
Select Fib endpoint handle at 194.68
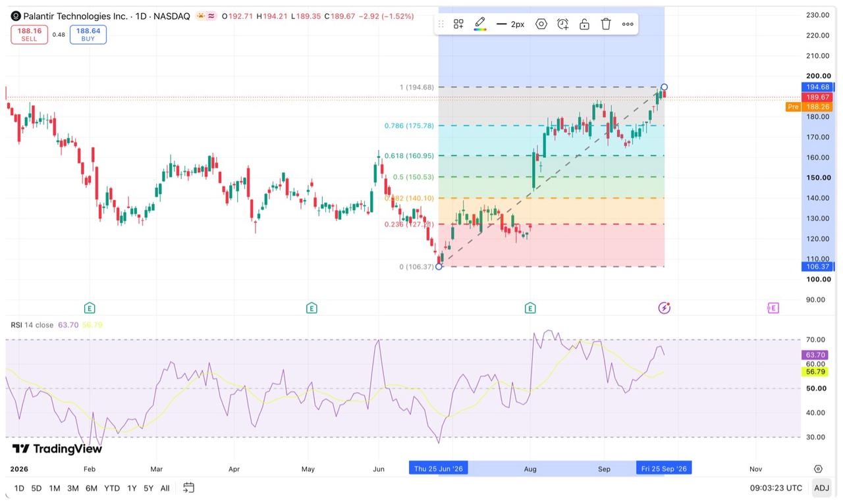tap(665, 87)
